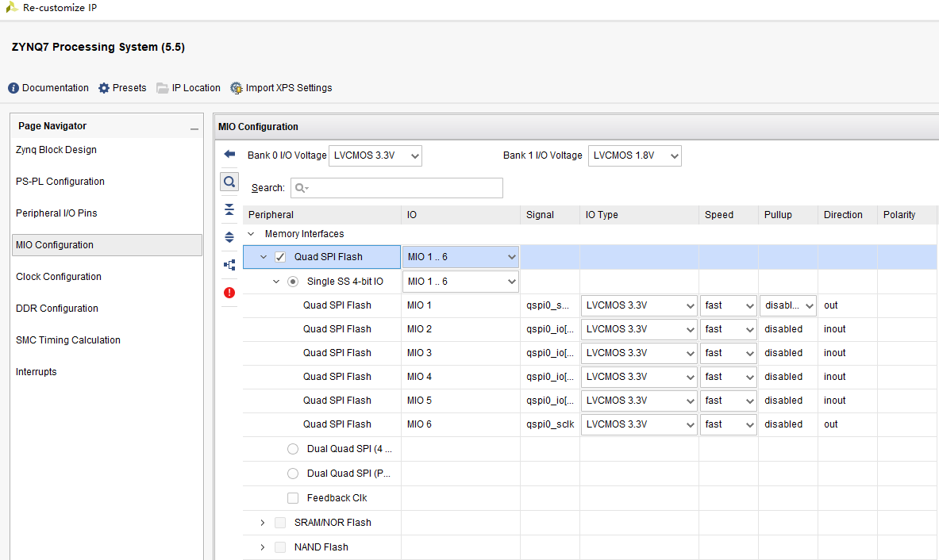Enable the Feedback Clk checkbox
Viewport: 939px width, 560px height.
coord(293,498)
